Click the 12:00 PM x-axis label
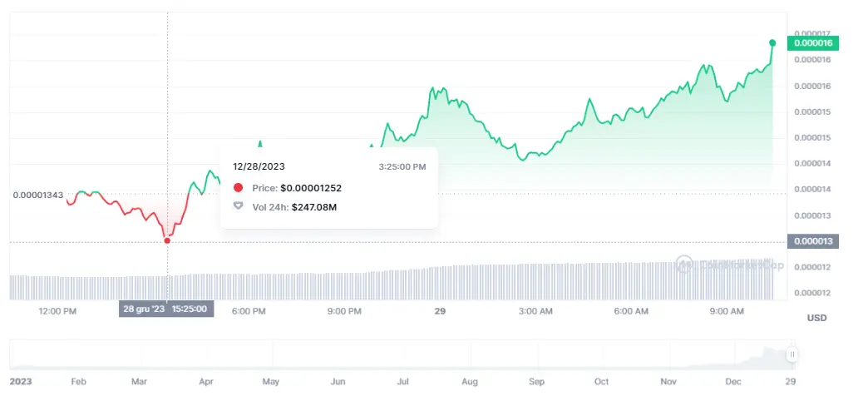This screenshot has height=401, width=868. pos(58,311)
